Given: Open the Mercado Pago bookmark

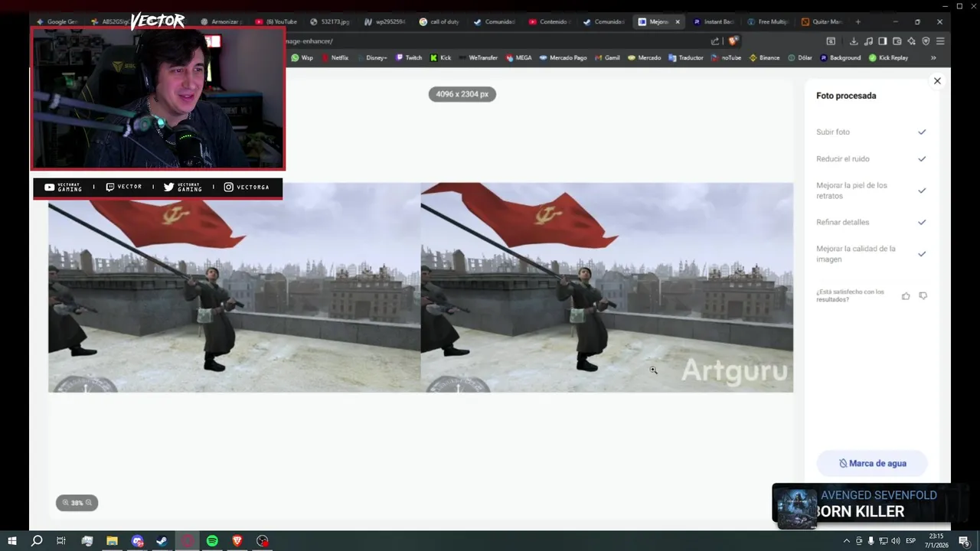Looking at the screenshot, I should click(x=563, y=58).
